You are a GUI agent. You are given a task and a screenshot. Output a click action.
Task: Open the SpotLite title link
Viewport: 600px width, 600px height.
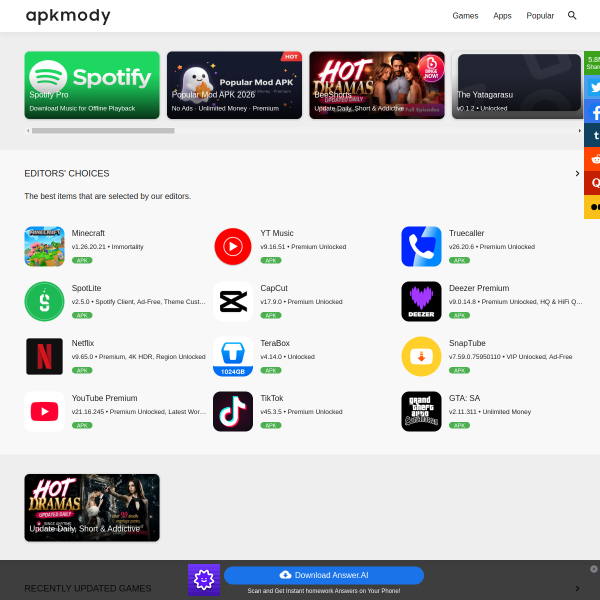point(86,288)
